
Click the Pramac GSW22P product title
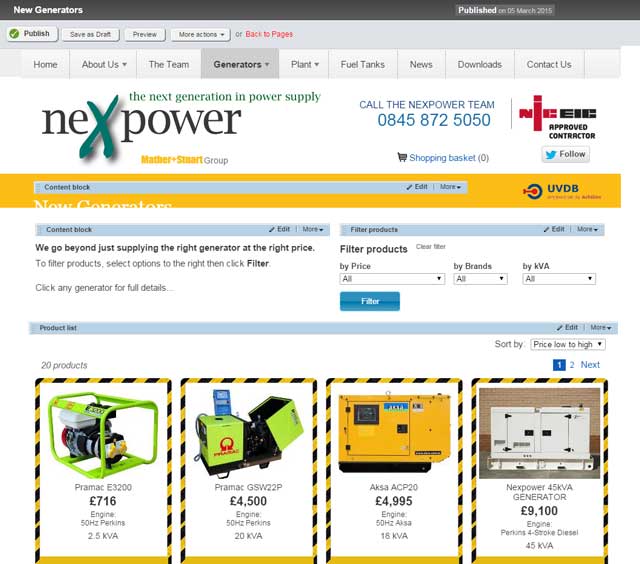(x=249, y=487)
